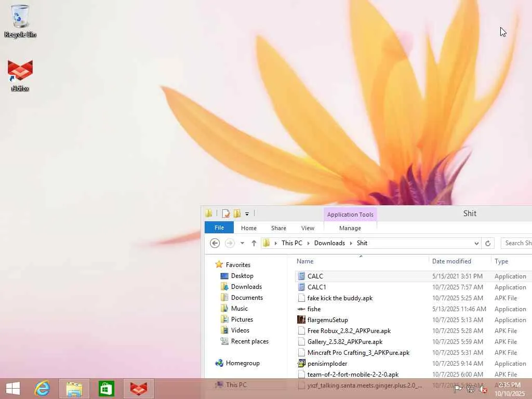Switch to r3dfox in the taskbar

tap(139, 389)
